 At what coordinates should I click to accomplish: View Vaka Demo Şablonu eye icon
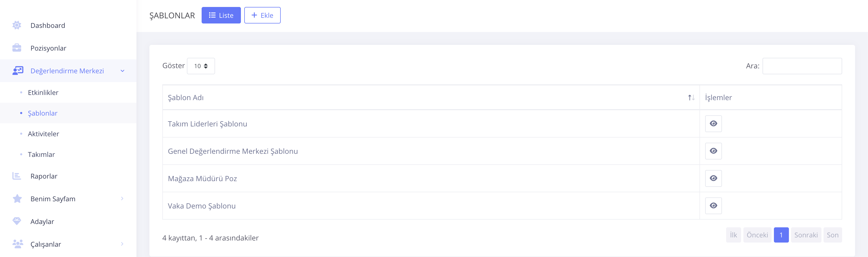[x=713, y=206]
